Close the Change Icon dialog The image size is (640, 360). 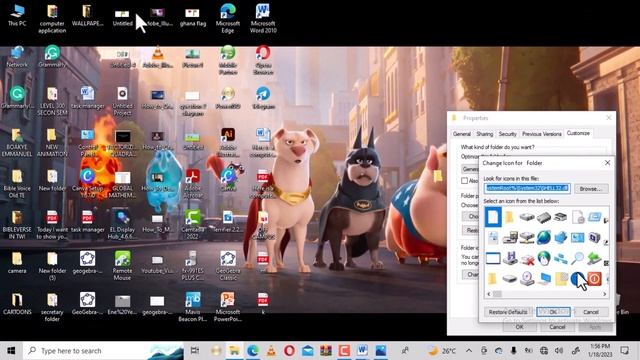click(x=607, y=163)
